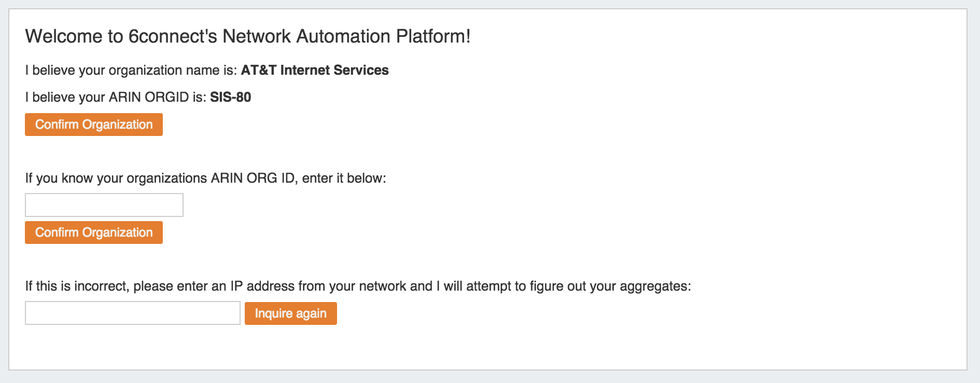Click Confirm Organization below the SIS-80 ORGID

94,125
